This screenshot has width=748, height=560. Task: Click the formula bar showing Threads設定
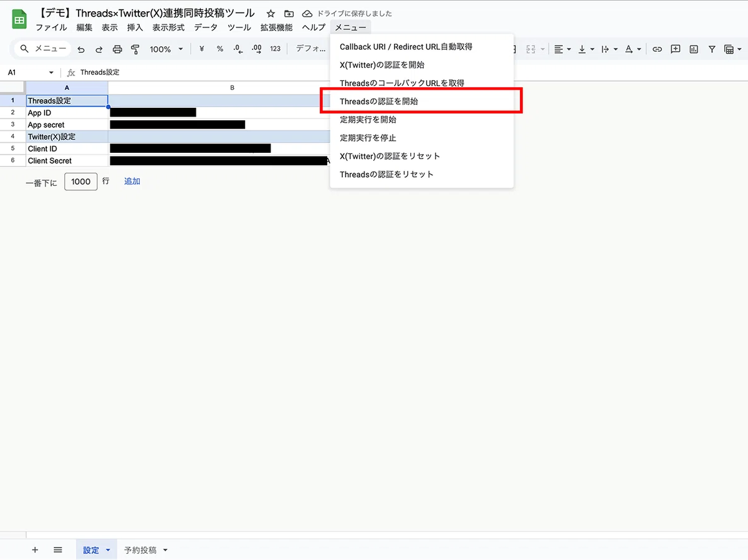[411, 72]
